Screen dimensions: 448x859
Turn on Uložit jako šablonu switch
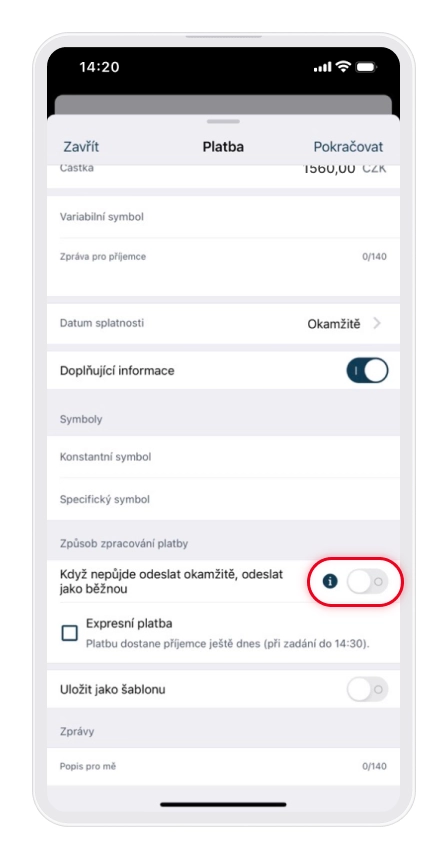[x=367, y=689]
